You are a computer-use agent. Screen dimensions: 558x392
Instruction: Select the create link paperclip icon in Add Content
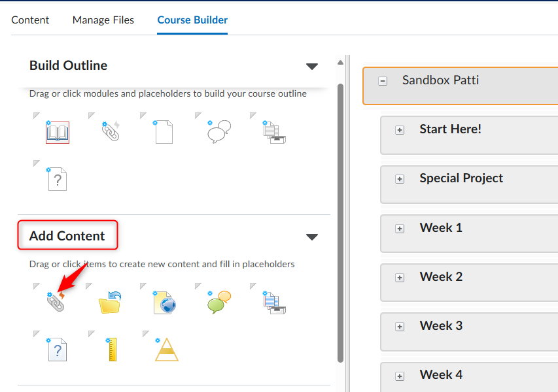pos(56,302)
